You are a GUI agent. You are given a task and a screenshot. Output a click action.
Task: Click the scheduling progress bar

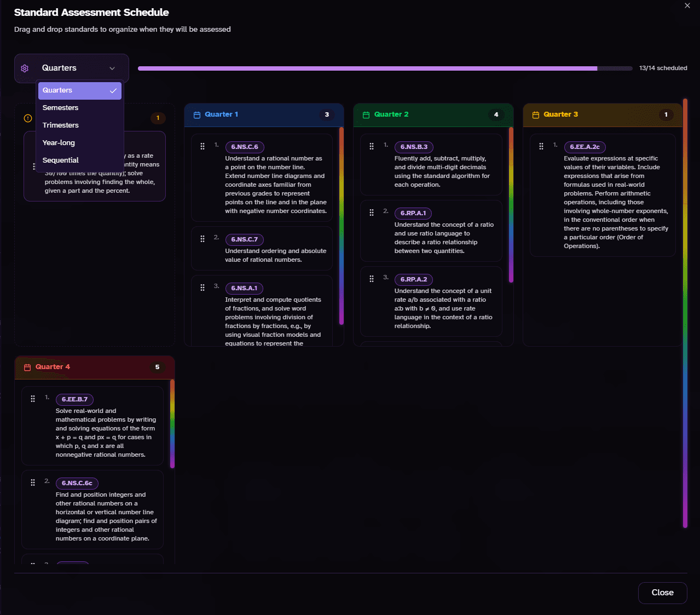[x=385, y=68]
